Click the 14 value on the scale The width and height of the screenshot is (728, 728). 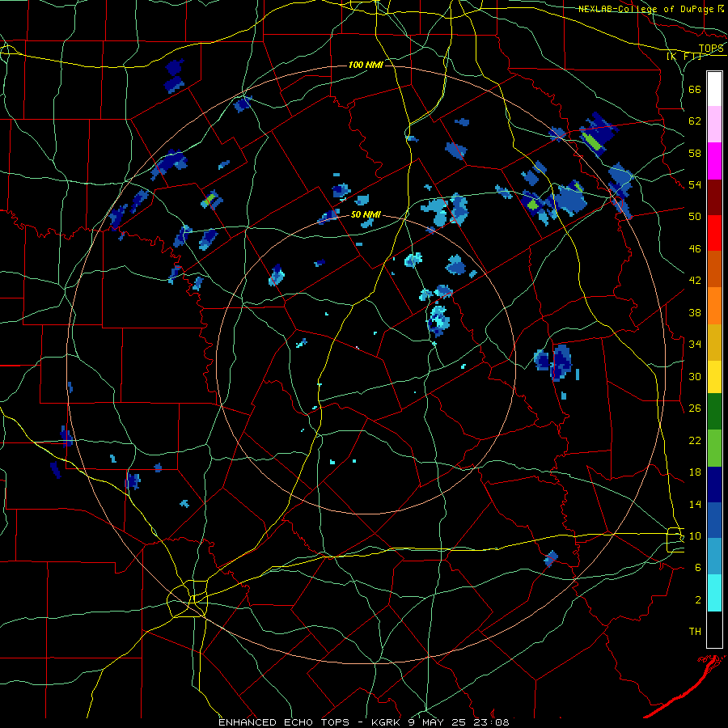[695, 504]
